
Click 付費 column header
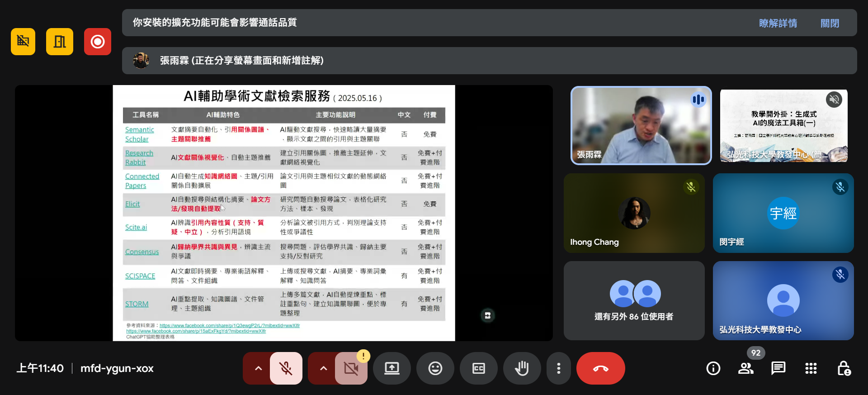(430, 115)
